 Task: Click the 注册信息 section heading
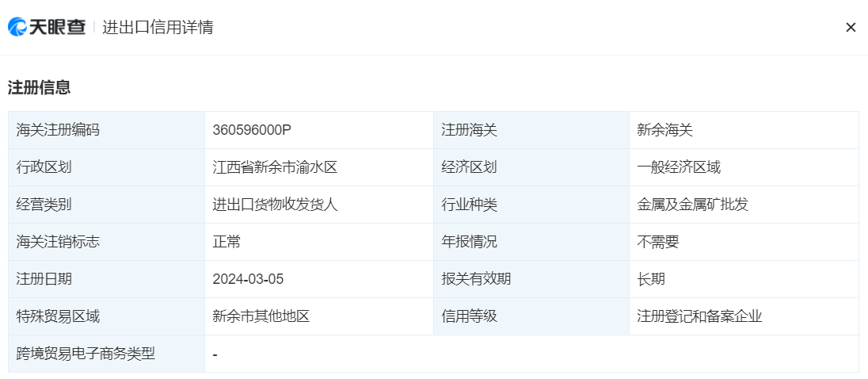point(40,87)
